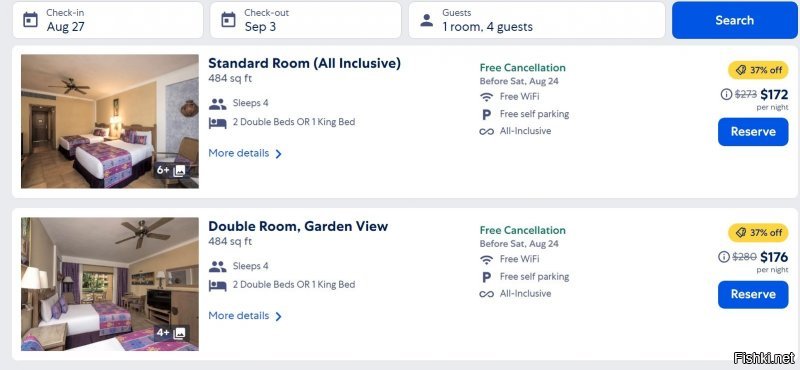
Task: Reserve the Standard Room (All Inclusive)
Action: (753, 132)
